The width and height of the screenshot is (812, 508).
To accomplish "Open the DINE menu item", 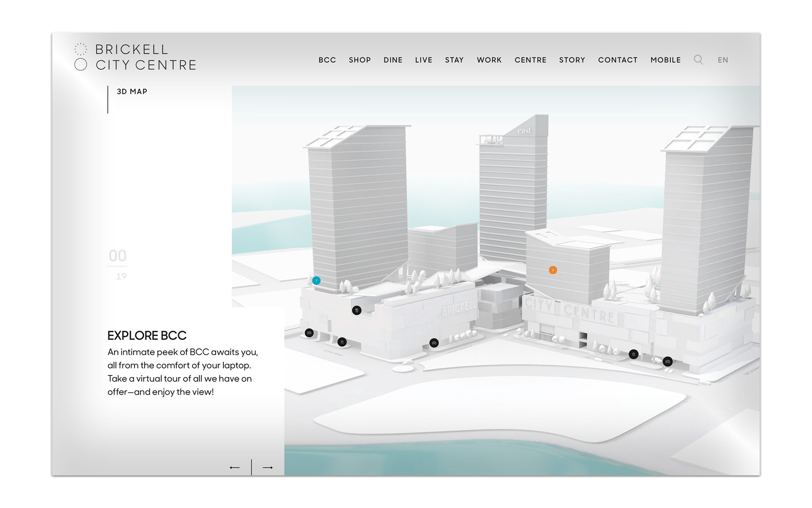I will pos(393,60).
